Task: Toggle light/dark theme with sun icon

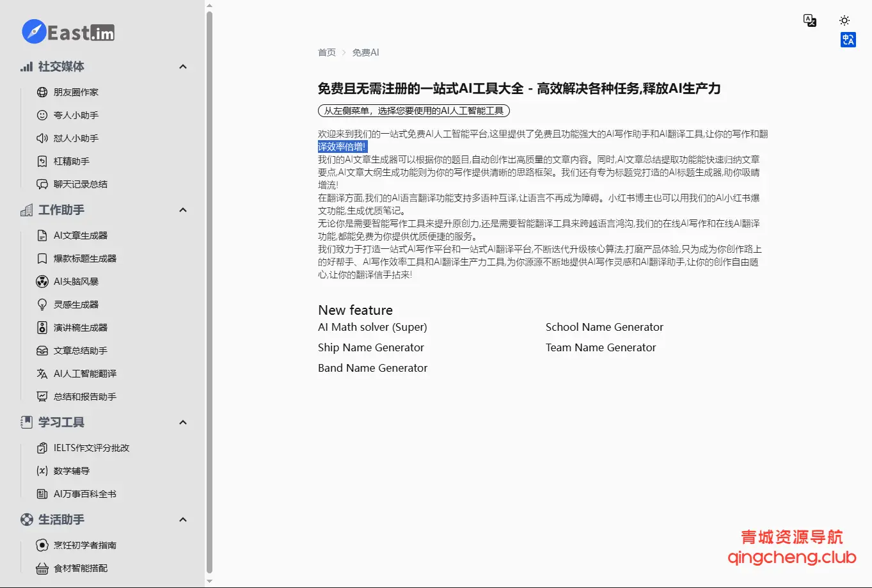Action: click(844, 20)
